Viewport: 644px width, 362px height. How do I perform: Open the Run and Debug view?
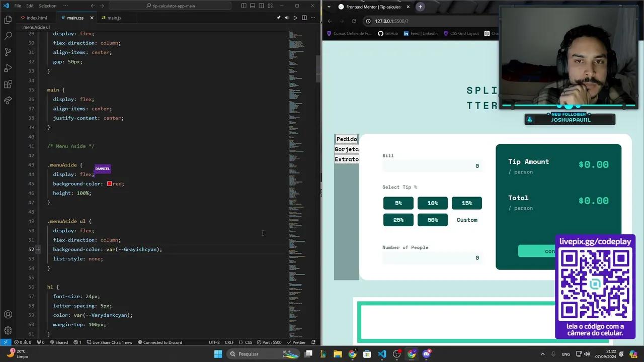coord(8,68)
